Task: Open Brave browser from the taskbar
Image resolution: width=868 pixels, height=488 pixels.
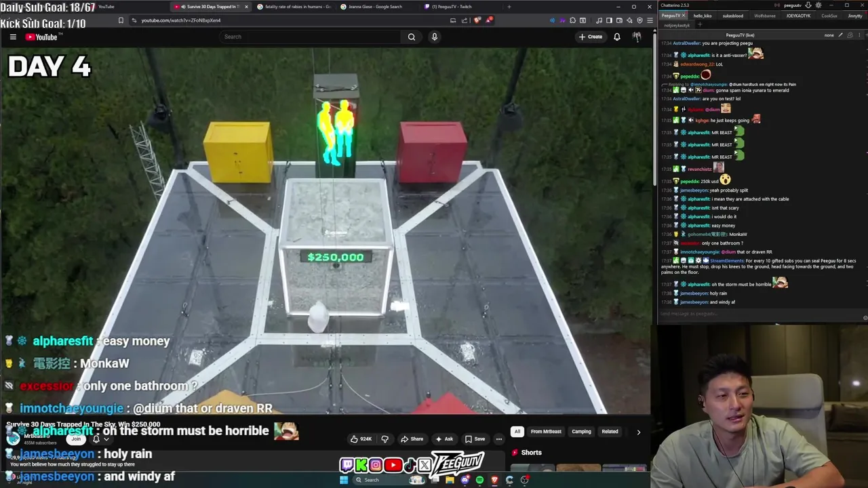Action: [494, 480]
